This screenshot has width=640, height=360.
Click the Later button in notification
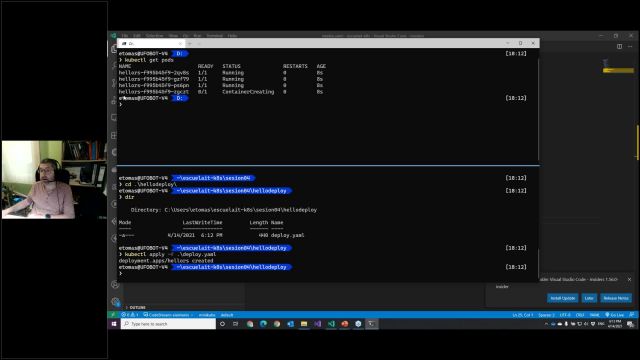tap(589, 298)
